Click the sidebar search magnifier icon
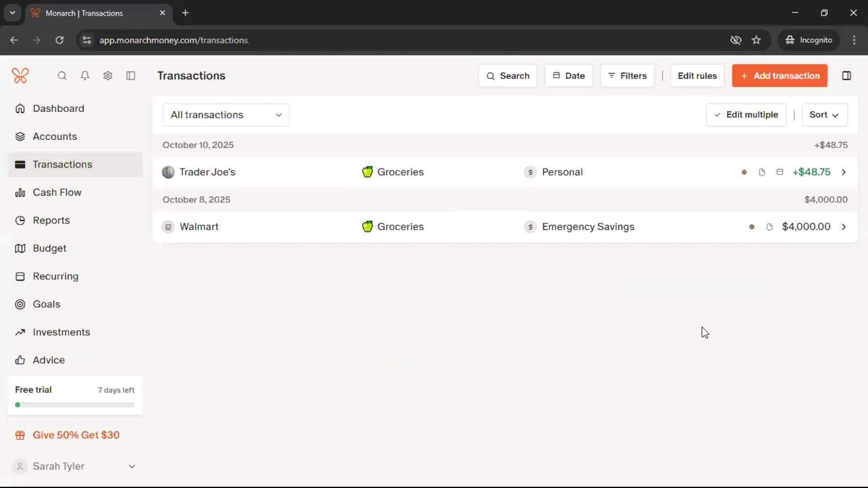This screenshot has width=868, height=488. (x=62, y=76)
